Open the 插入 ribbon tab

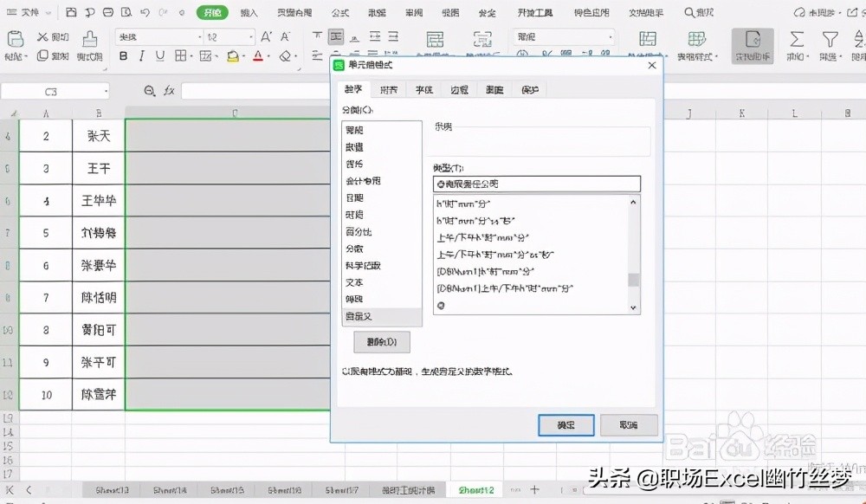coord(249,12)
